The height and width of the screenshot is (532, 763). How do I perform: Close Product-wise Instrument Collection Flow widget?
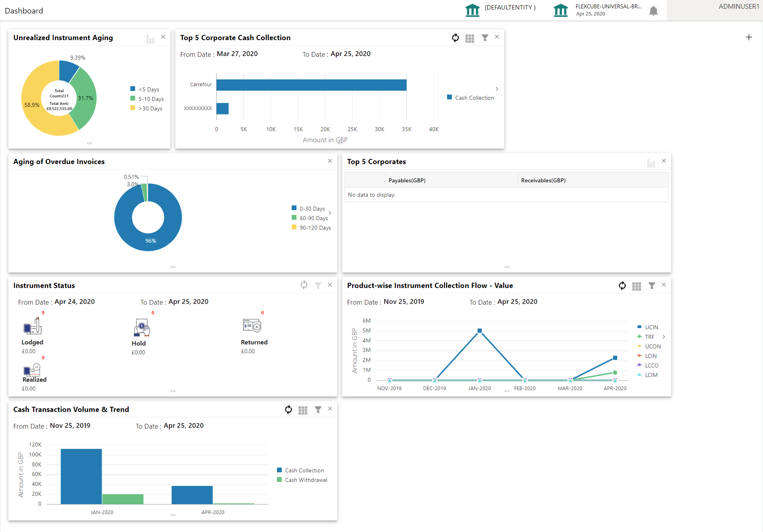point(664,285)
